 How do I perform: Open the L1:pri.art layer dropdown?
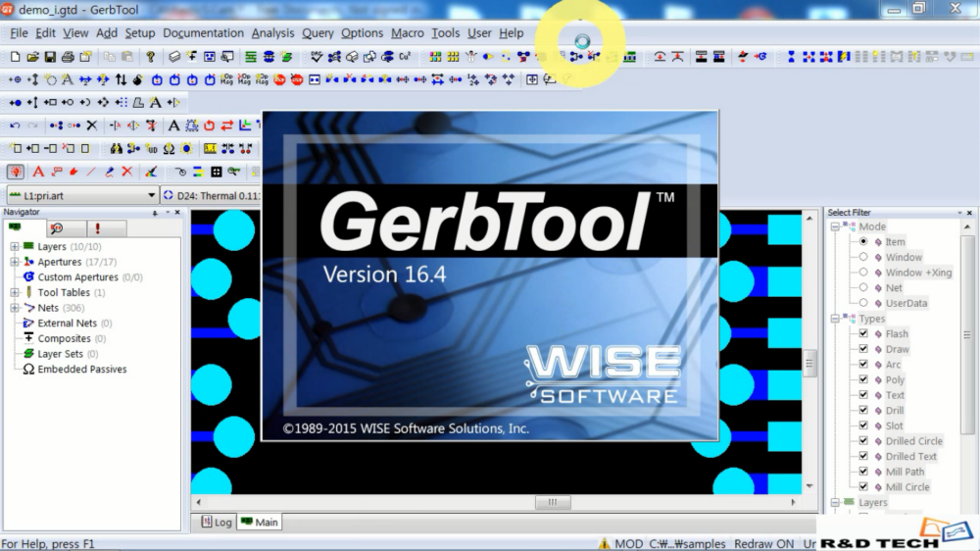tap(151, 196)
